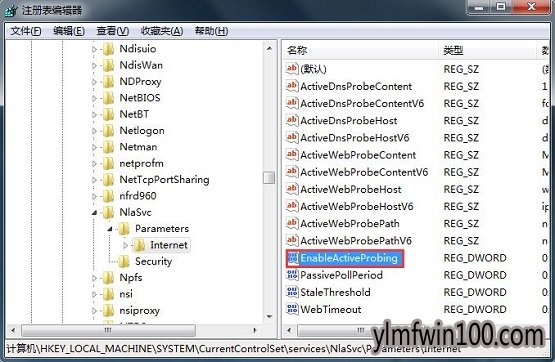
Task: Select the Netlogon key label
Action: [142, 131]
